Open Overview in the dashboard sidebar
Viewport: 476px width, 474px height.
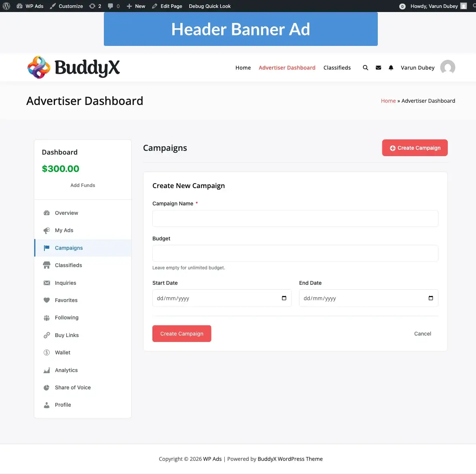(x=83, y=213)
